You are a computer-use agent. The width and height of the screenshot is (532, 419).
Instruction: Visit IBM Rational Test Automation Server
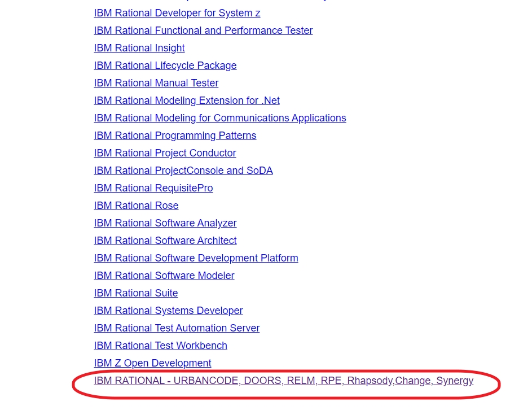[x=177, y=328]
